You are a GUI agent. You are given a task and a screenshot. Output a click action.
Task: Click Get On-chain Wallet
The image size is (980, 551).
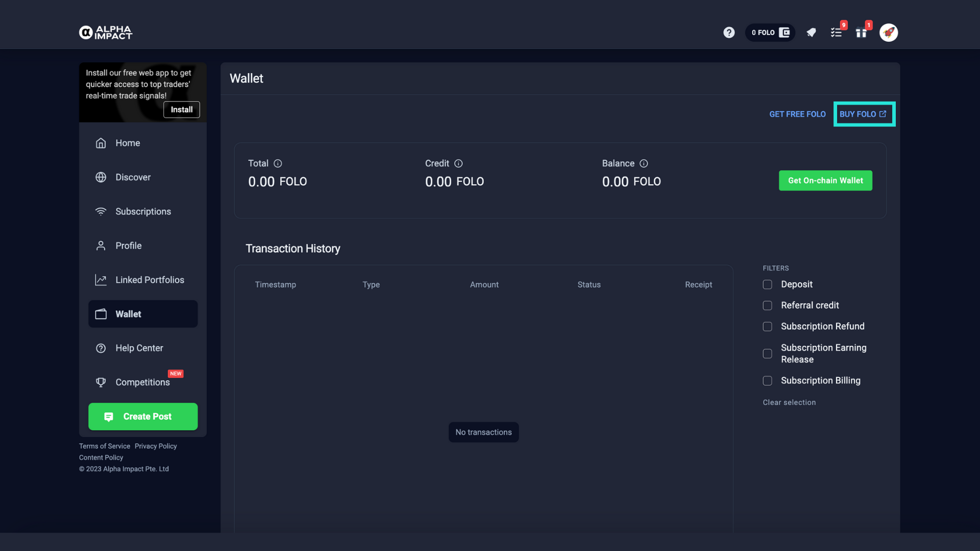pos(825,181)
